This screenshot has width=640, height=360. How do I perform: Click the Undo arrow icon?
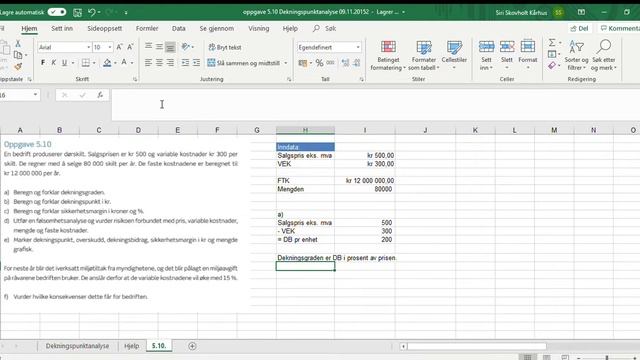[92, 12]
